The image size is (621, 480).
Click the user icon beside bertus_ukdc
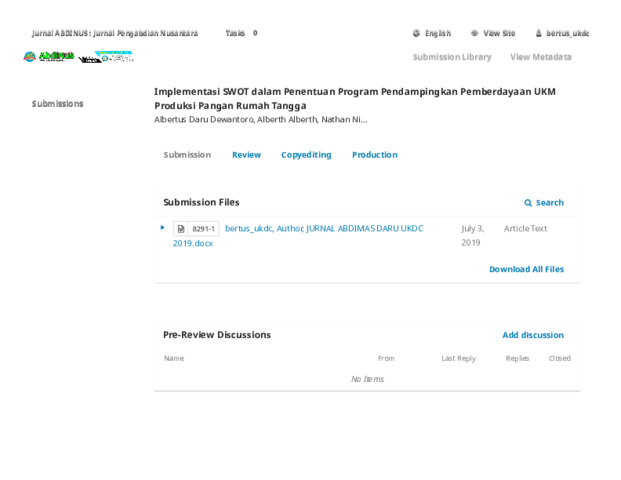coord(539,33)
